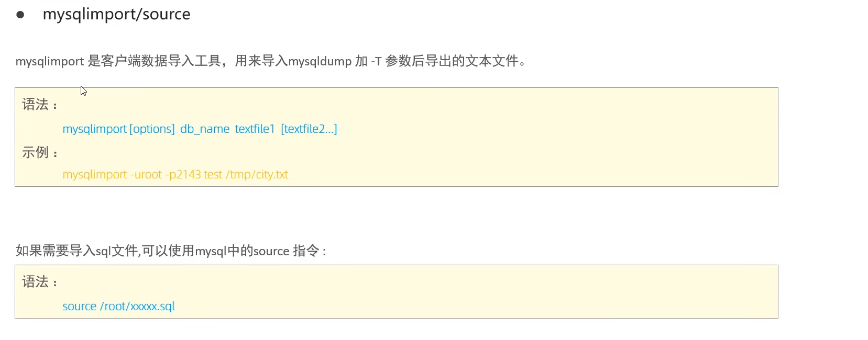Click [textfile2...] in the syntax line
The height and width of the screenshot is (340, 868).
pos(309,129)
